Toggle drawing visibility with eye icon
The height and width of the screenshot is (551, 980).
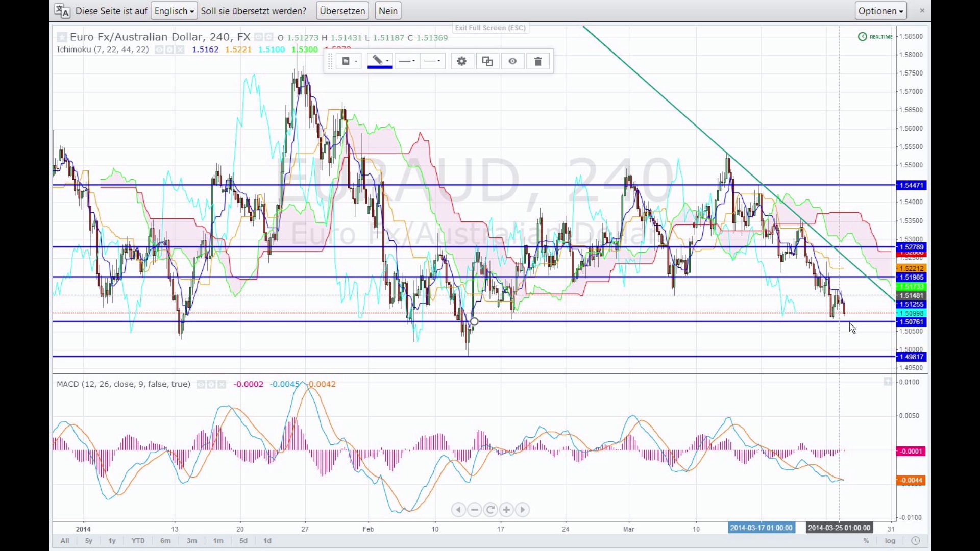(512, 62)
